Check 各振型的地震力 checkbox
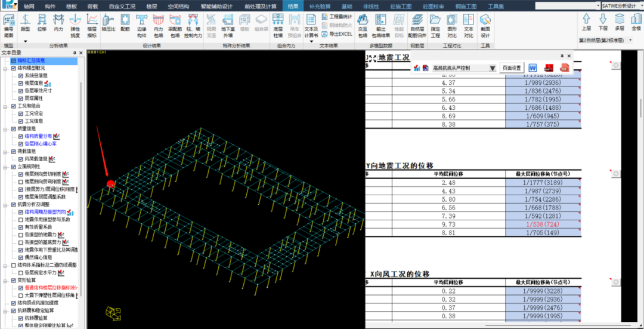Screen dimensions: 644x329 (x=21, y=235)
